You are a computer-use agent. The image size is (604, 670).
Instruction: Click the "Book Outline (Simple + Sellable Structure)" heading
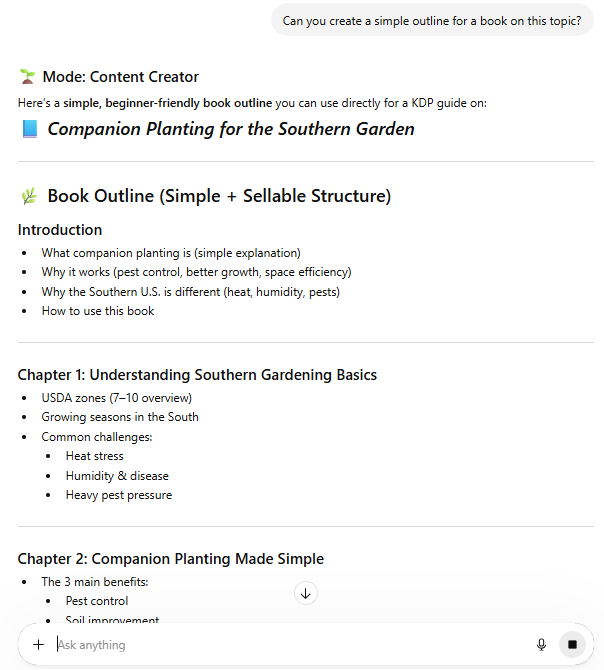219,196
